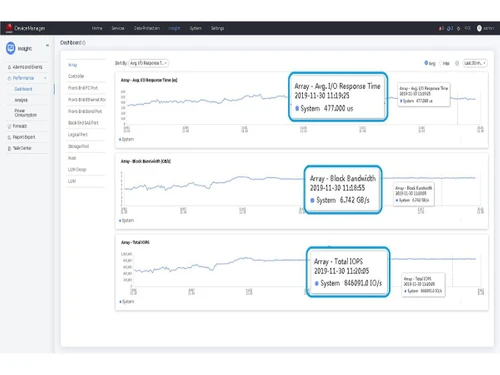
Task: Click the admin user avatar icon
Action: click(x=479, y=28)
